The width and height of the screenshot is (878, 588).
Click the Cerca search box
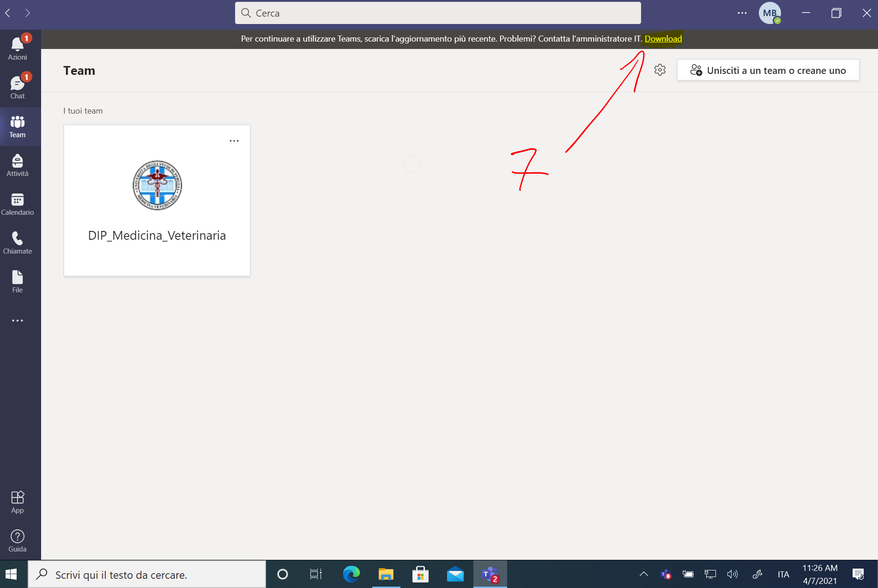437,13
